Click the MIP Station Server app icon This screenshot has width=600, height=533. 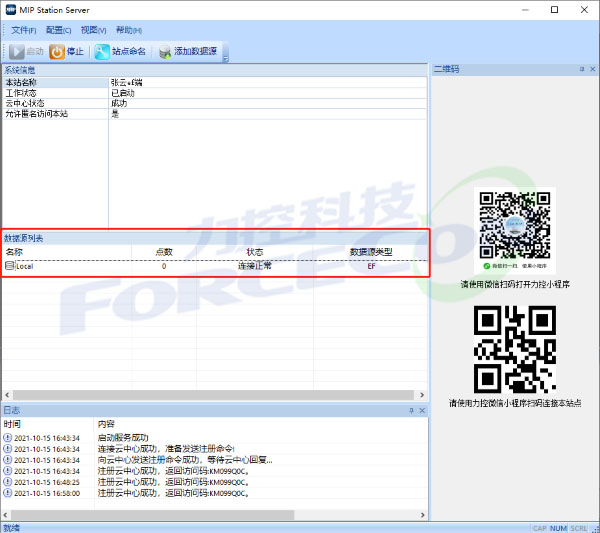[10, 9]
